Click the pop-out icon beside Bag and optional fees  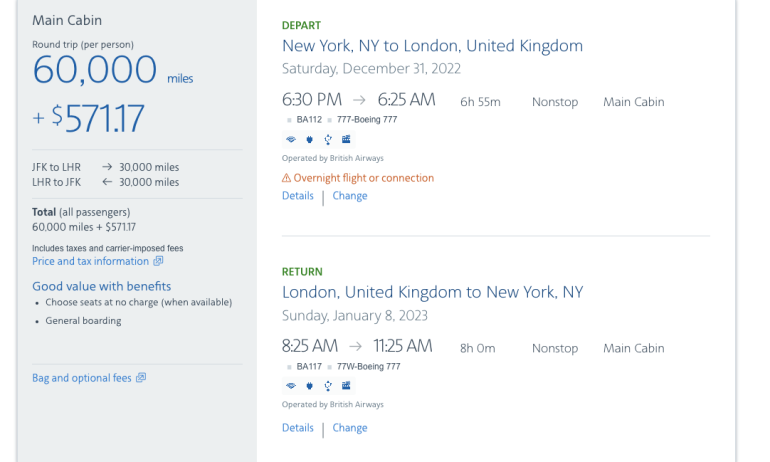coord(141,378)
